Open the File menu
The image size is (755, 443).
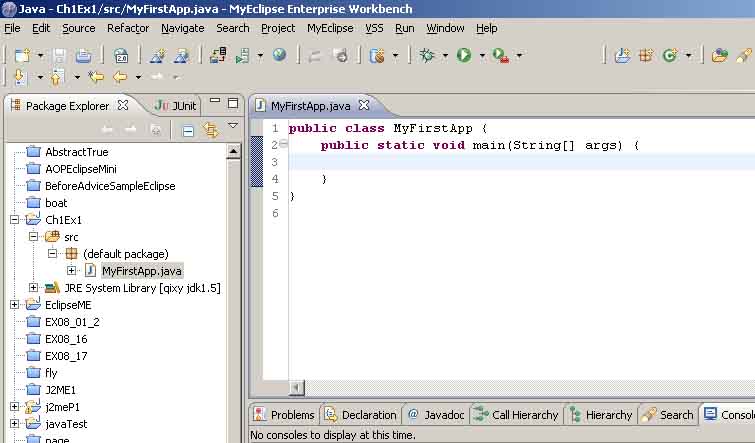(12, 28)
